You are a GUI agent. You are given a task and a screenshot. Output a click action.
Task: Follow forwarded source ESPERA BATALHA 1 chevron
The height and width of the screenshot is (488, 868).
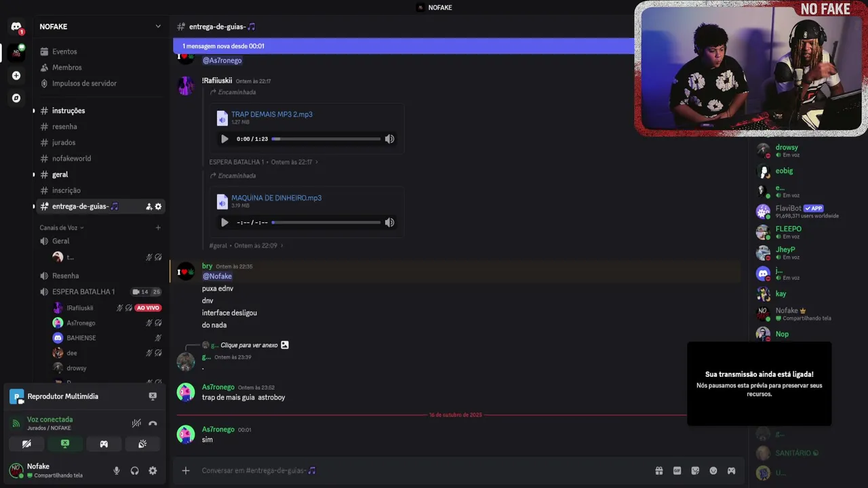pos(317,163)
